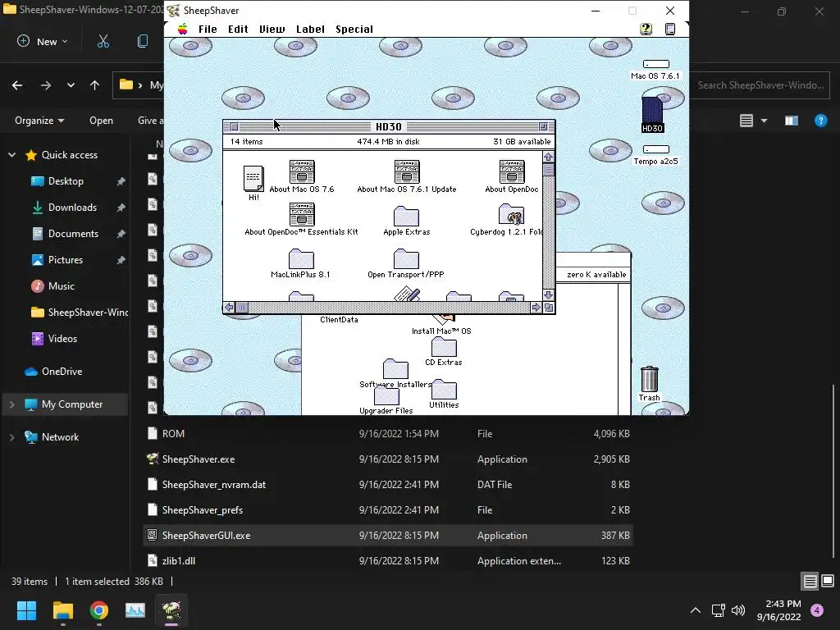
Task: Click HD30 window scroll up arrow
Action: (x=549, y=157)
